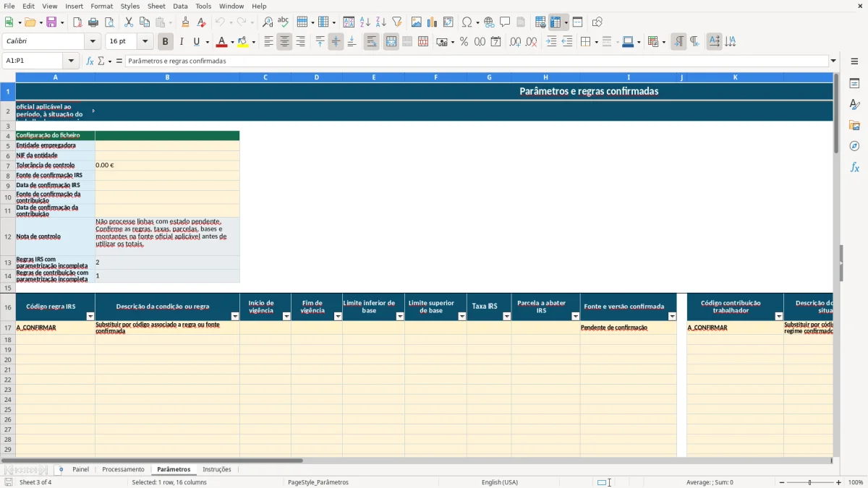Click the Save document icon

pyautogui.click(x=51, y=22)
